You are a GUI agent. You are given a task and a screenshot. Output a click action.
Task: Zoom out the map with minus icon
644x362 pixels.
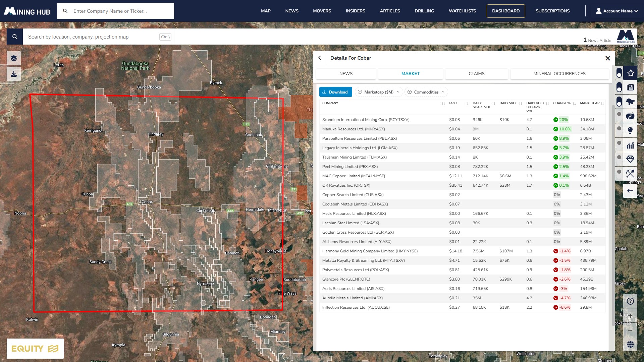630,330
